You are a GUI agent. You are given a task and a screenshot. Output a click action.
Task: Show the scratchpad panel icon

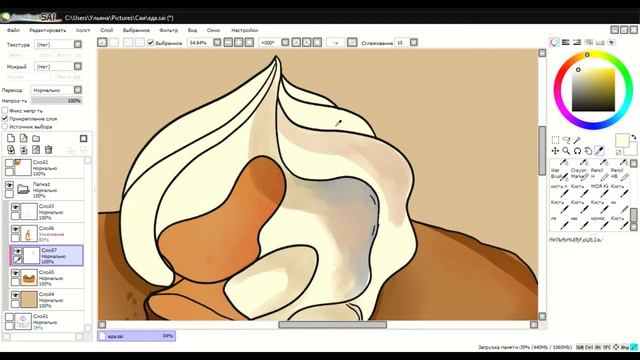pyautogui.click(x=611, y=42)
